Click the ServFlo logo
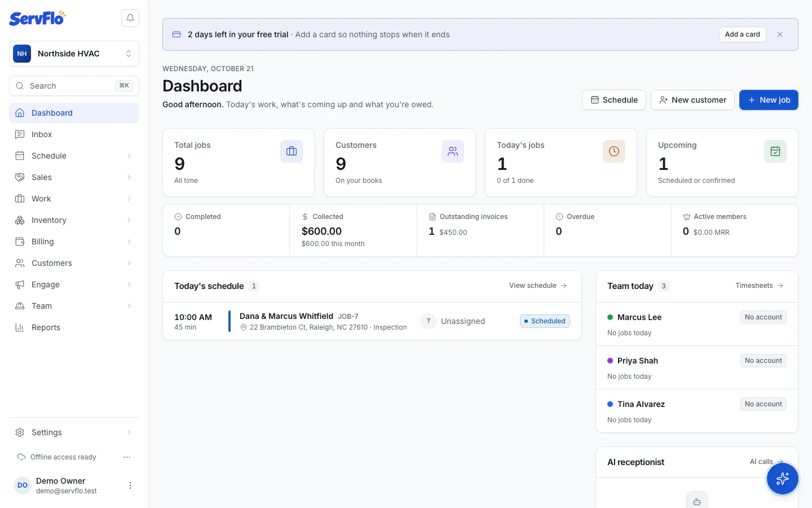812x508 pixels. 37,18
